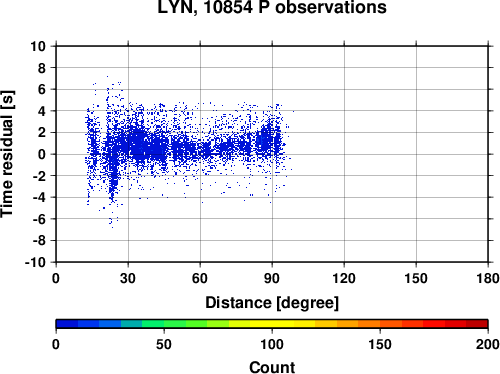Click the y-axis tick label 10
500x374 pixels.
pyautogui.click(x=38, y=46)
